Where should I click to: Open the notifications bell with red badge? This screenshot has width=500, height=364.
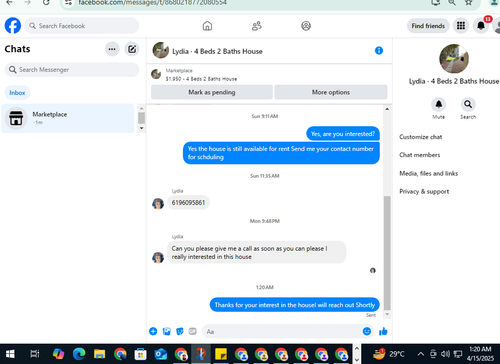481,26
